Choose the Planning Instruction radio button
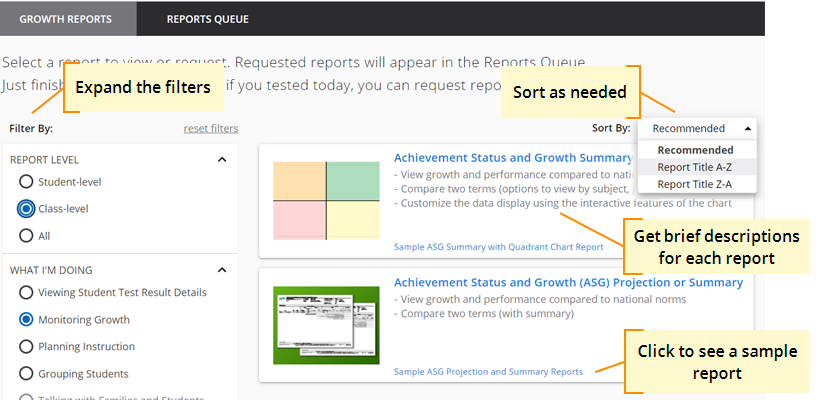The image size is (820, 400). click(26, 347)
